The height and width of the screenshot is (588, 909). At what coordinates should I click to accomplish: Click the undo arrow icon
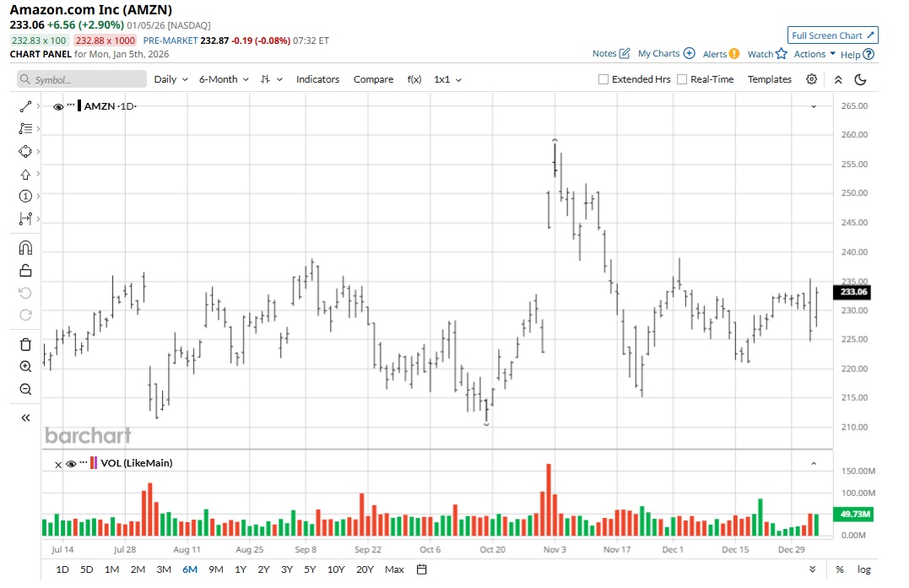[x=25, y=293]
